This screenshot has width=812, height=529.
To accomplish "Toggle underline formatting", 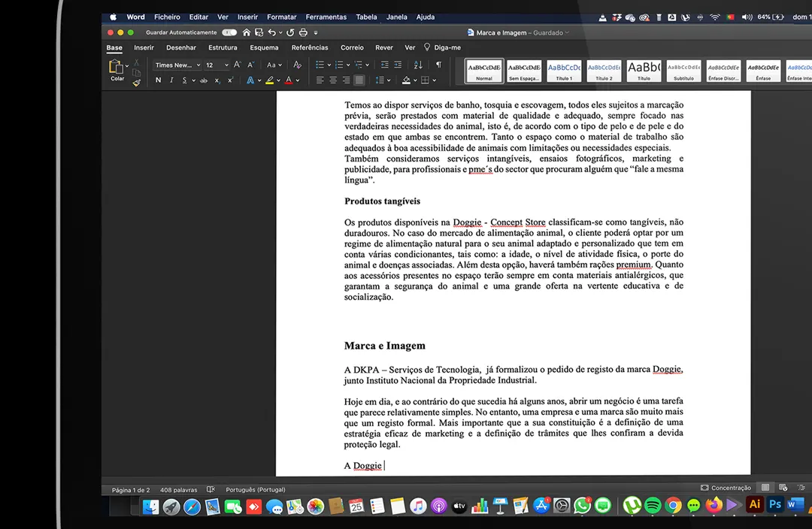I will coord(185,80).
